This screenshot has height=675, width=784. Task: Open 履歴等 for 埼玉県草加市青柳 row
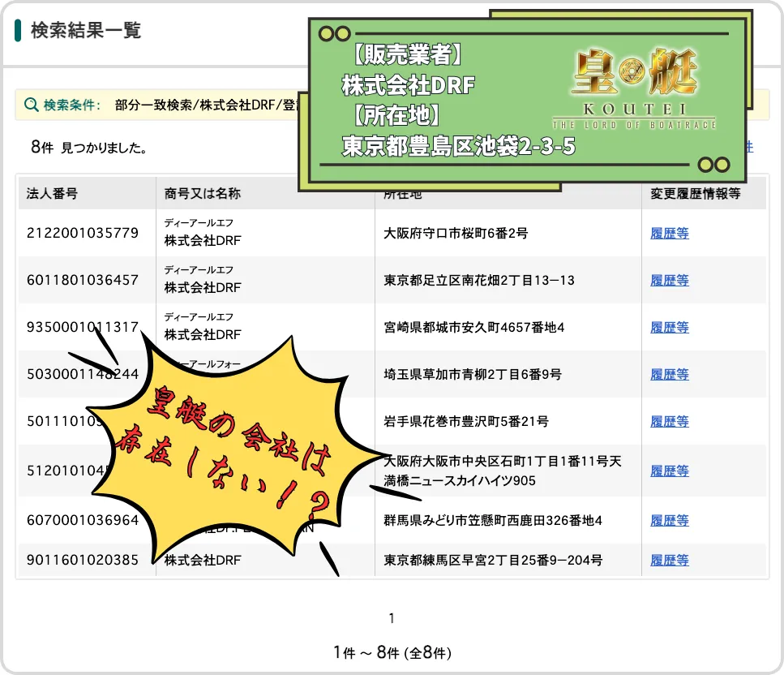669,375
